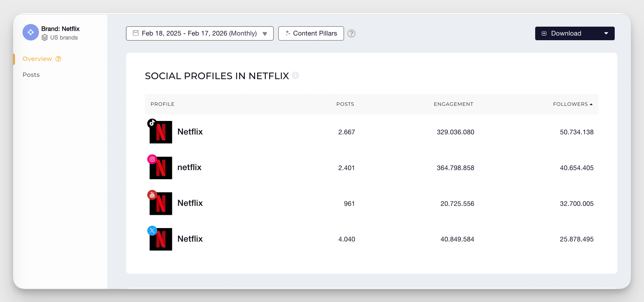
Task: Toggle the Followers column sort order
Action: pos(573,104)
